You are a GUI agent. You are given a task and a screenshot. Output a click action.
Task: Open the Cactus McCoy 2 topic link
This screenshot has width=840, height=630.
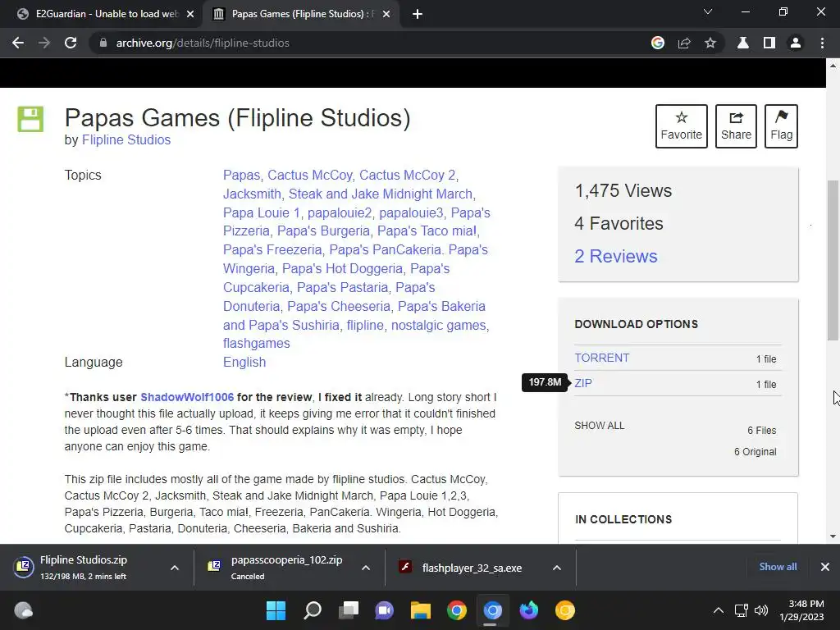point(407,176)
